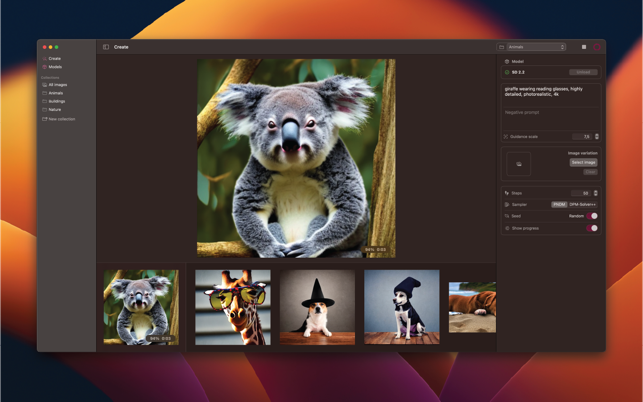Viewport: 643px width, 402px height.
Task: Click the green status icon beside SD 2.2
Action: tap(507, 72)
